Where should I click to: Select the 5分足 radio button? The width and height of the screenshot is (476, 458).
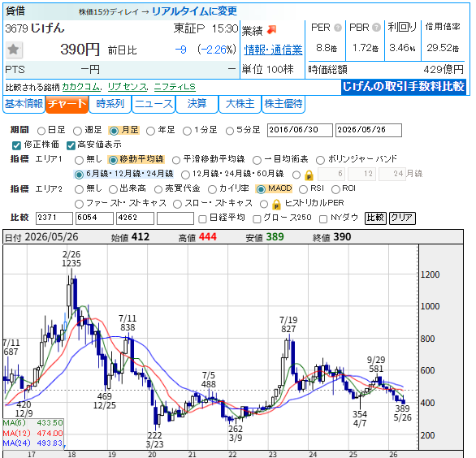pyautogui.click(x=230, y=131)
